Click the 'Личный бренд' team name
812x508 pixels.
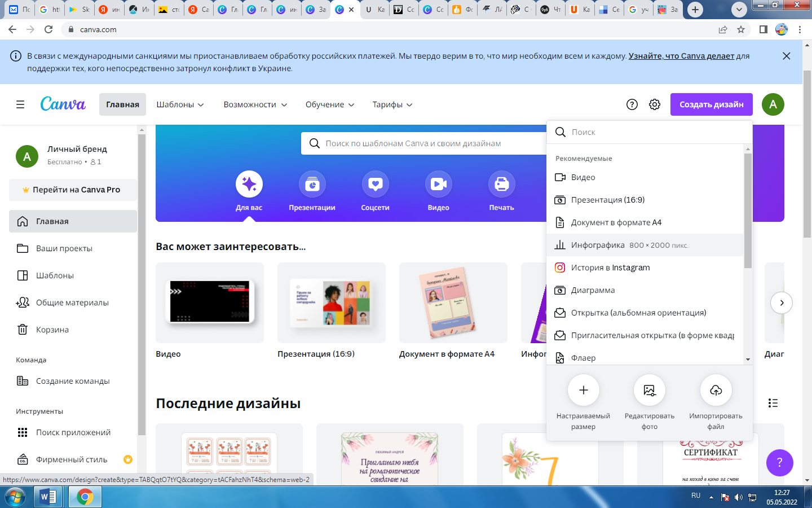(77, 149)
